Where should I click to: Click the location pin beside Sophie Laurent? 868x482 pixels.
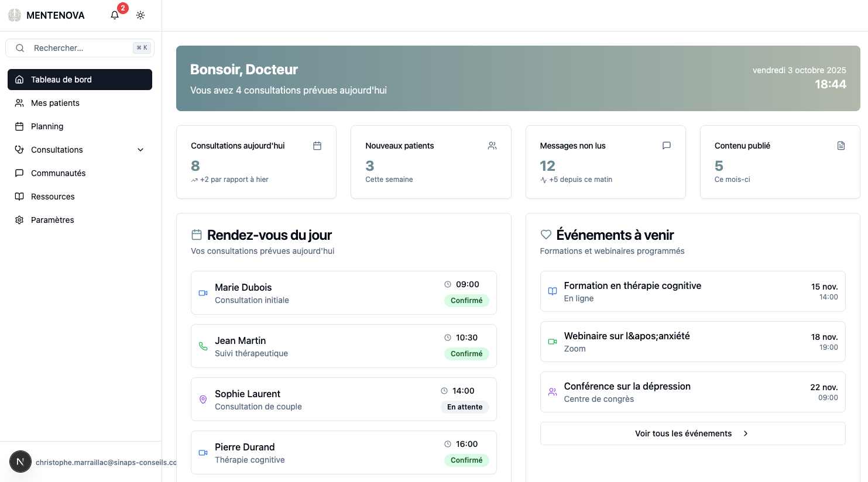(203, 399)
